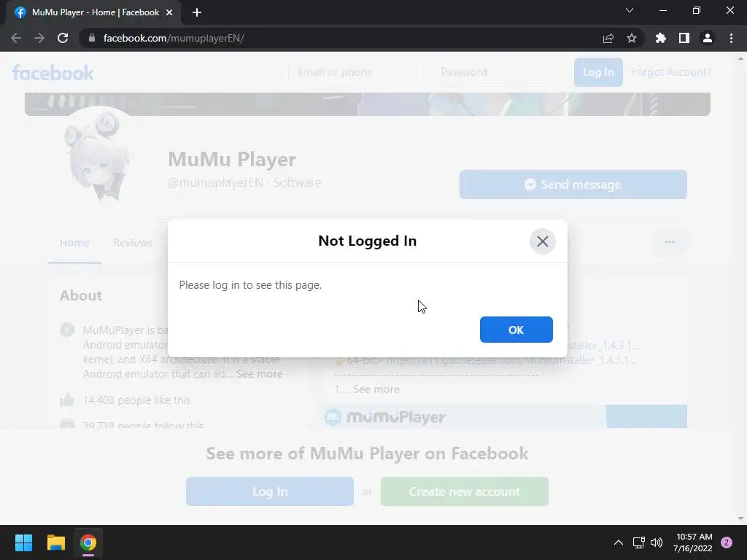
Task: Click the page scrollbar up arrow
Action: pos(740,58)
